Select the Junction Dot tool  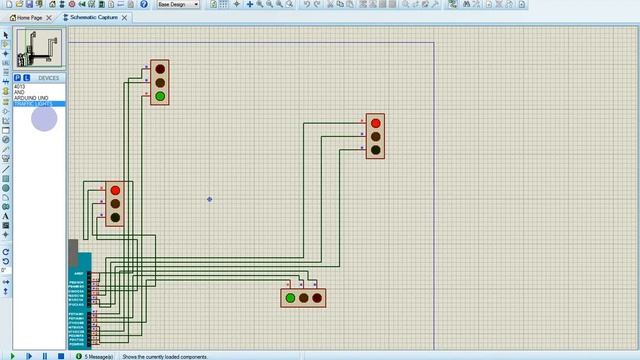[5, 53]
